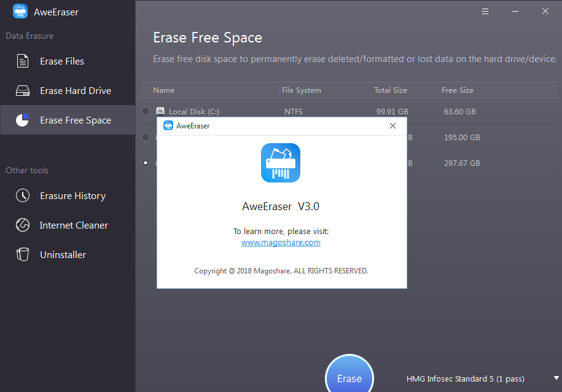The image size is (562, 392).
Task: Click the 63.60 GB free size cell
Action: point(460,112)
